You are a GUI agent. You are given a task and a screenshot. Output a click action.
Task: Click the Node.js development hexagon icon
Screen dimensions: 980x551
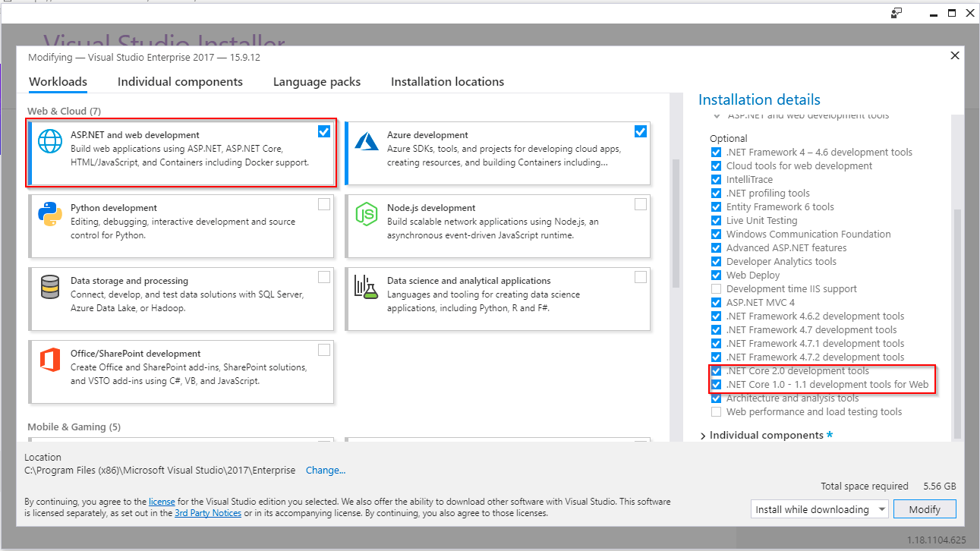(x=367, y=214)
